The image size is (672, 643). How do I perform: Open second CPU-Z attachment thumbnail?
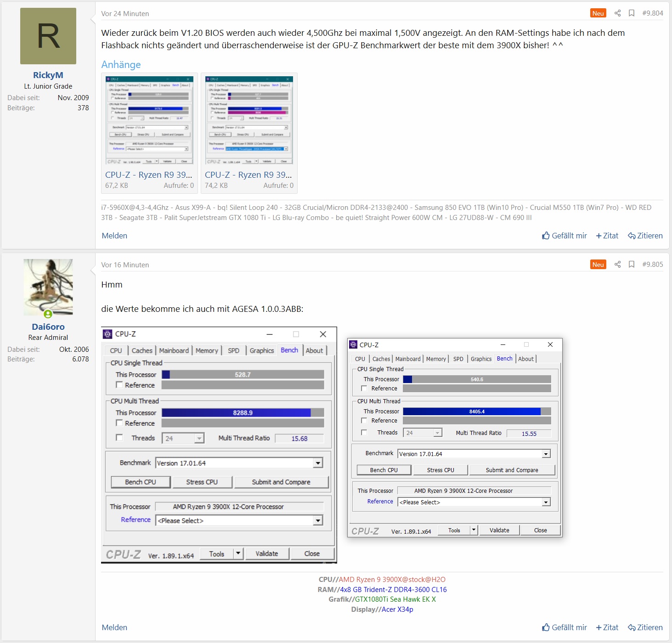tap(249, 120)
